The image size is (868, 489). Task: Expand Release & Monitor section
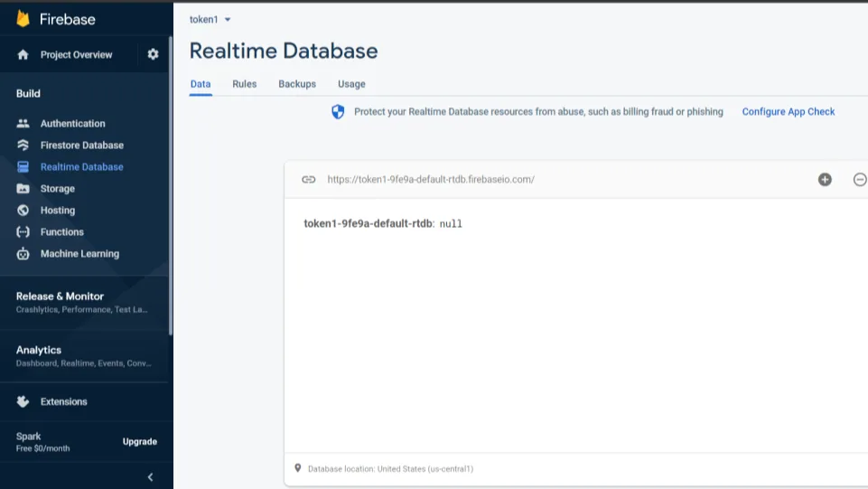click(x=84, y=303)
